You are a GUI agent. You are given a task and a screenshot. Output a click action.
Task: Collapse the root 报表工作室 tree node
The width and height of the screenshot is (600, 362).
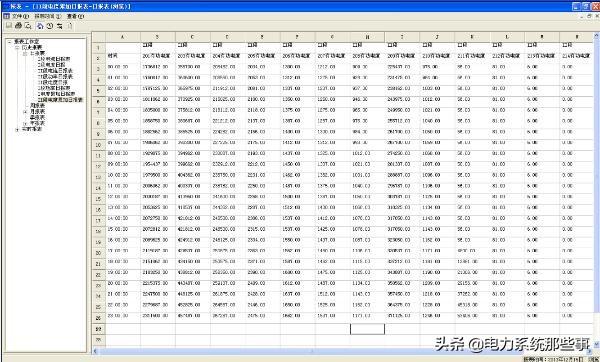(10, 41)
